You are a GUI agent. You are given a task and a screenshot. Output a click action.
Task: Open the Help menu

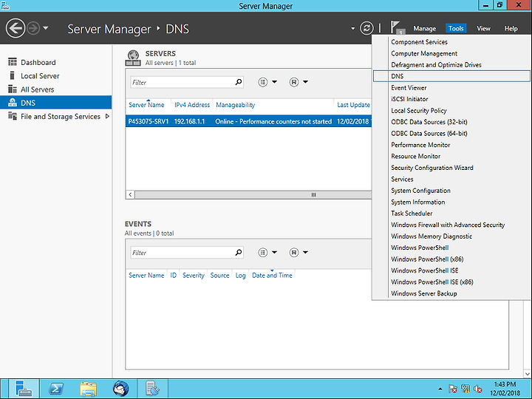click(x=511, y=29)
